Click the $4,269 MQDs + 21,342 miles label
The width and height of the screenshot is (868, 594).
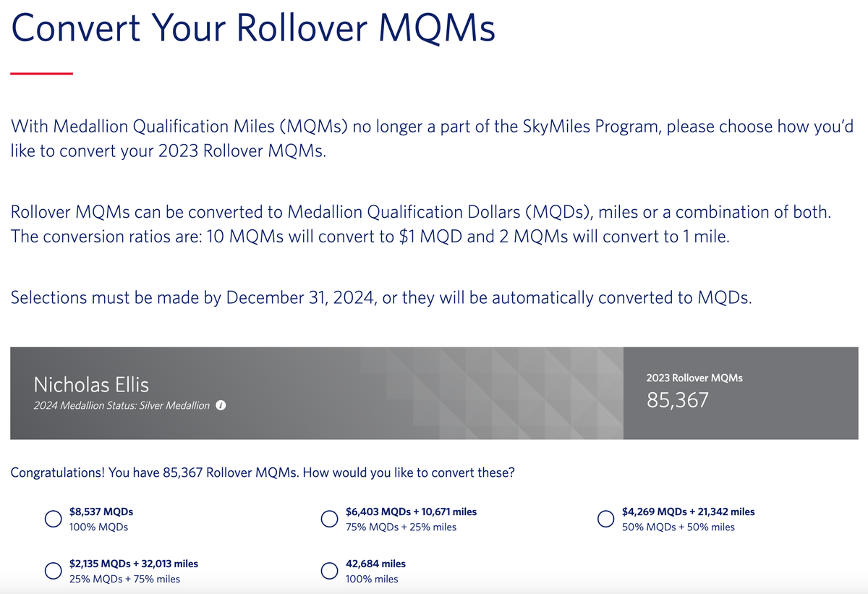688,511
